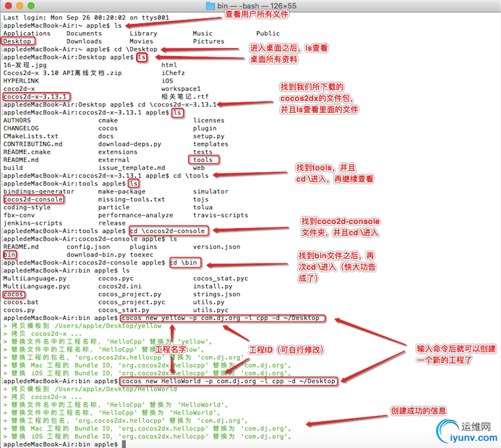Screen dimensions: 501x448
Task: Click the 'tojs' entry
Action: click(200, 200)
